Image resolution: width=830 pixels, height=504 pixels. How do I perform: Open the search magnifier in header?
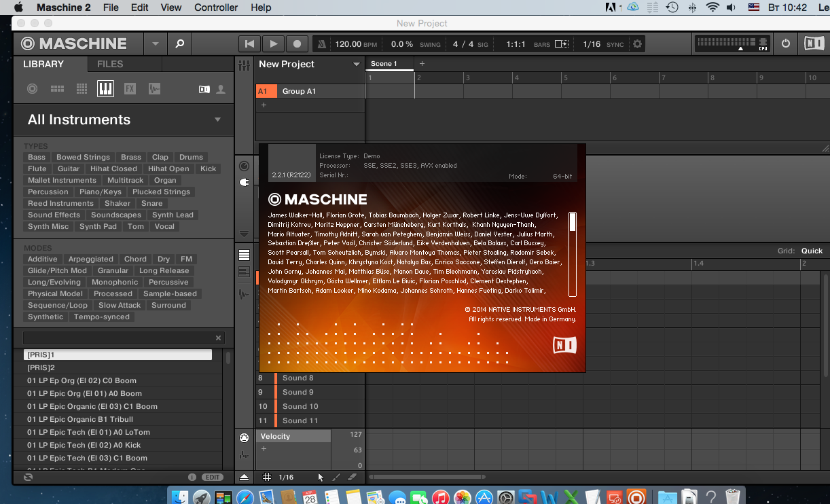pos(179,43)
